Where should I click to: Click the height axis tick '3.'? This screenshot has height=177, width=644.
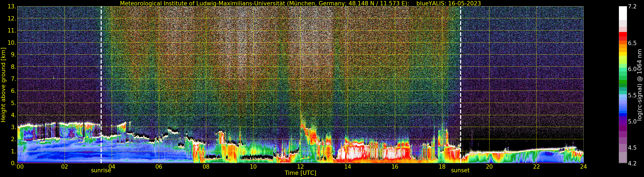click(x=13, y=127)
